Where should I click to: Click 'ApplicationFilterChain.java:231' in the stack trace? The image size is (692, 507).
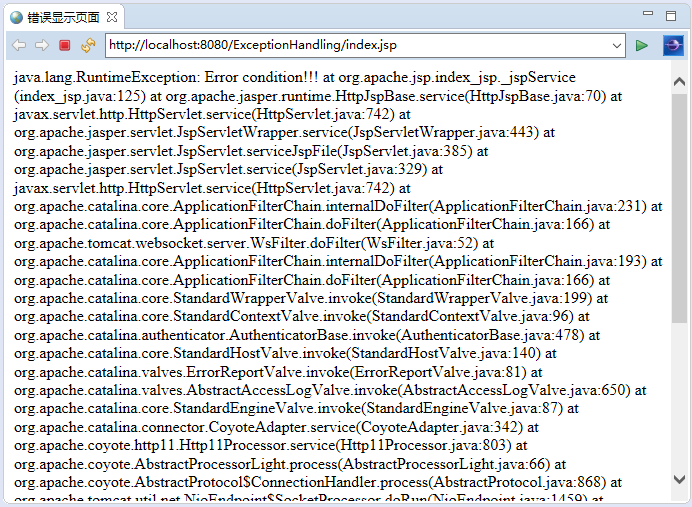click(x=538, y=206)
